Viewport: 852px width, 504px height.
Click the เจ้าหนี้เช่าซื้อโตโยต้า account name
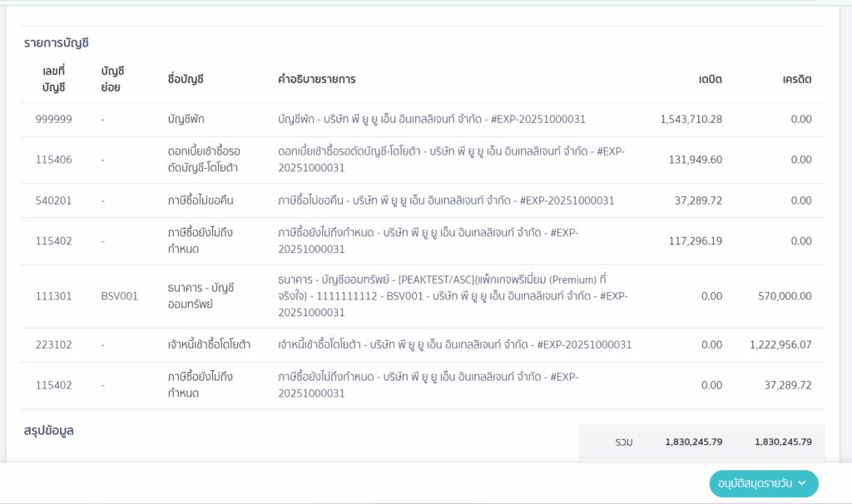tap(209, 344)
